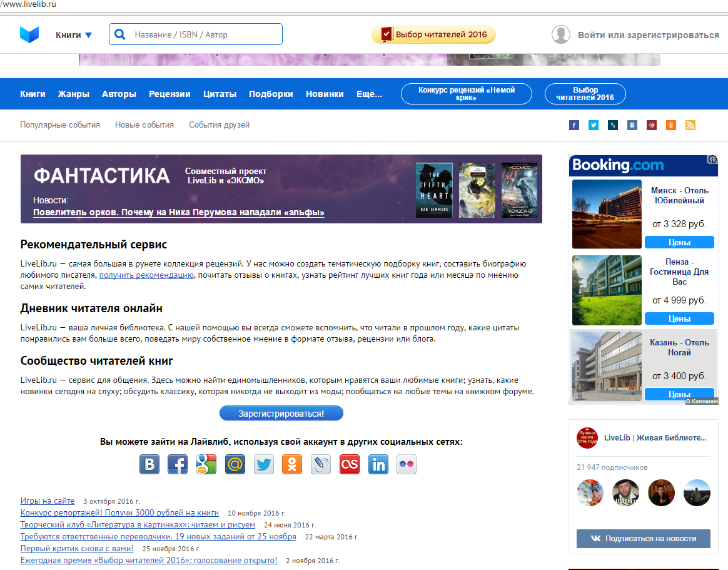728x570 pixels.
Task: Open Новинки in the navigation bar
Action: pos(325,94)
